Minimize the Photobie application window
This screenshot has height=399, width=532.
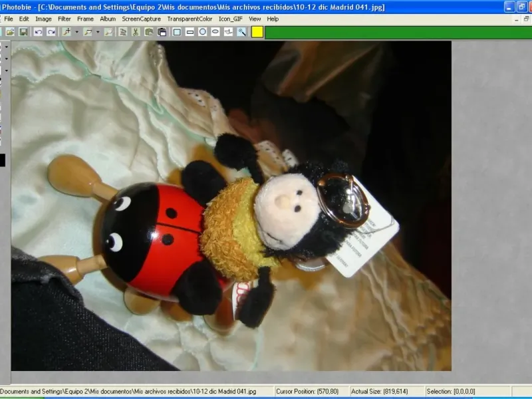[509, 7]
